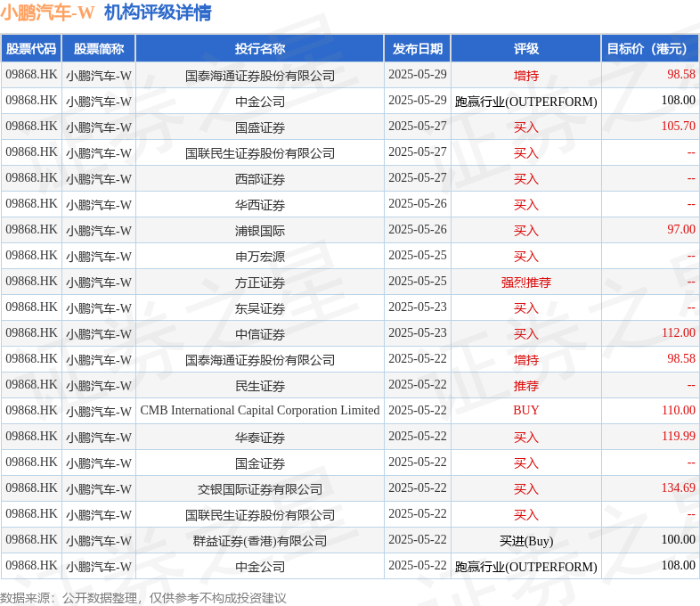Click the 华西证券 cell
This screenshot has width=700, height=606.
click(260, 205)
